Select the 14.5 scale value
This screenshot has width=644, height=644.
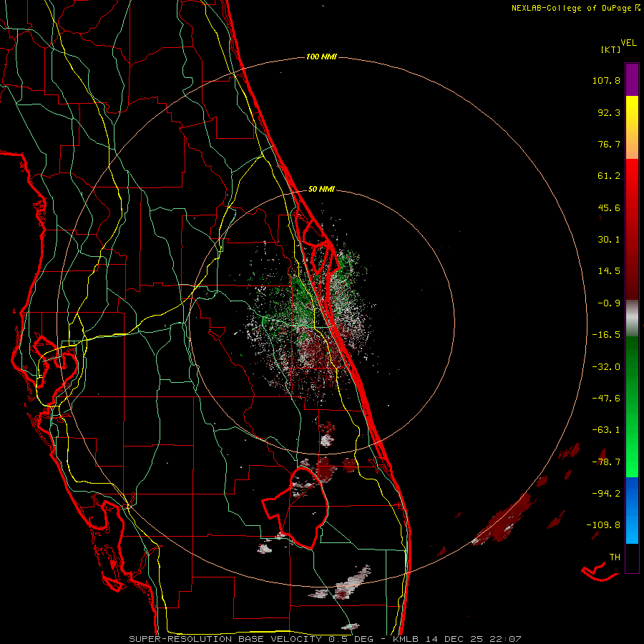coord(609,271)
